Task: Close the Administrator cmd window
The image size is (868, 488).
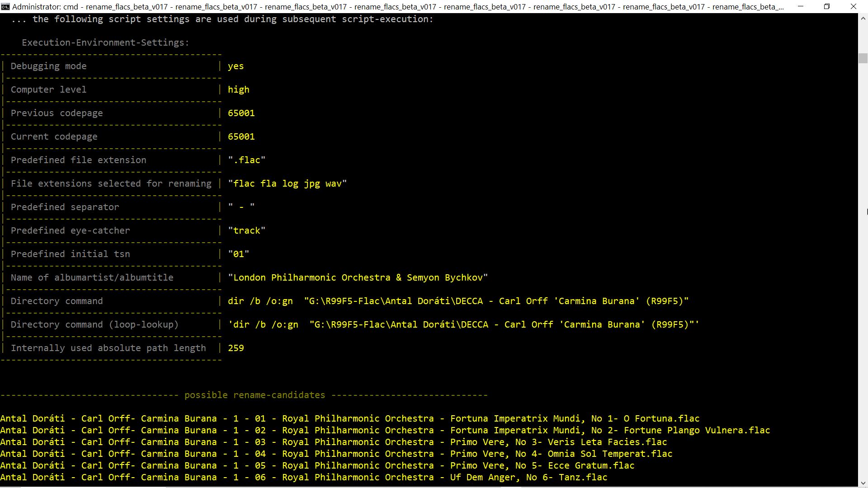Action: pyautogui.click(x=854, y=7)
